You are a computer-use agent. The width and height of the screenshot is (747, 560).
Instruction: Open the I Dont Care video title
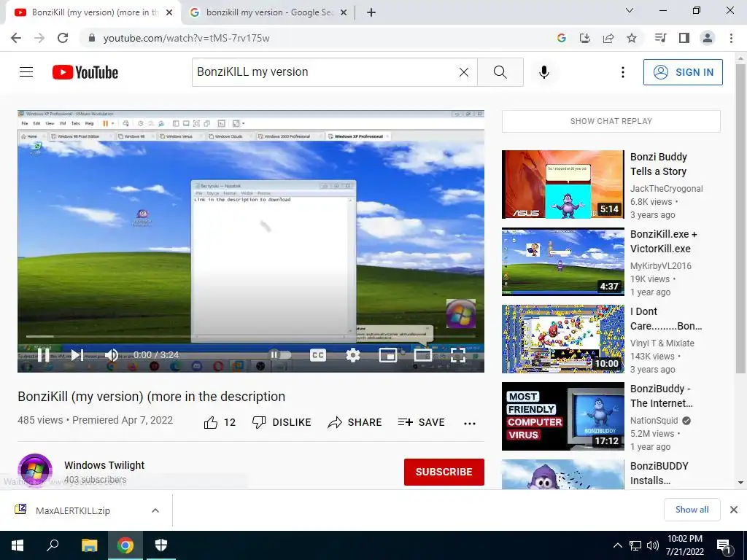[665, 319]
